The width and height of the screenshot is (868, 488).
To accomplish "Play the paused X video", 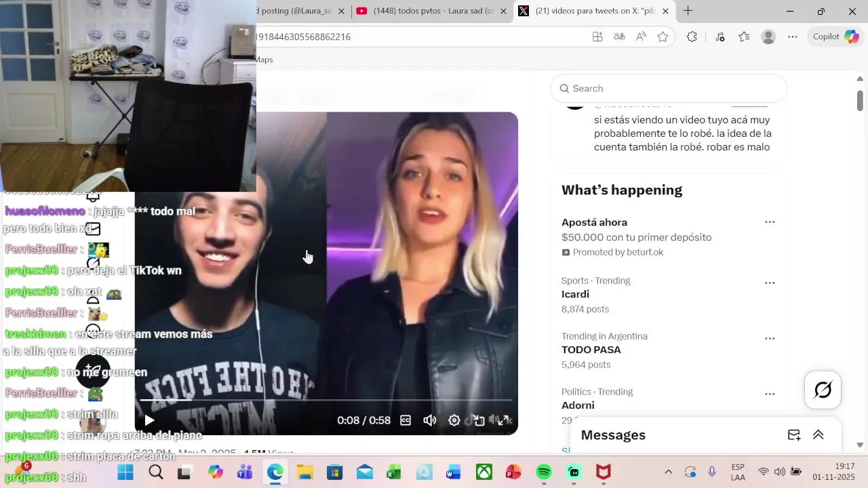I will pos(149,420).
